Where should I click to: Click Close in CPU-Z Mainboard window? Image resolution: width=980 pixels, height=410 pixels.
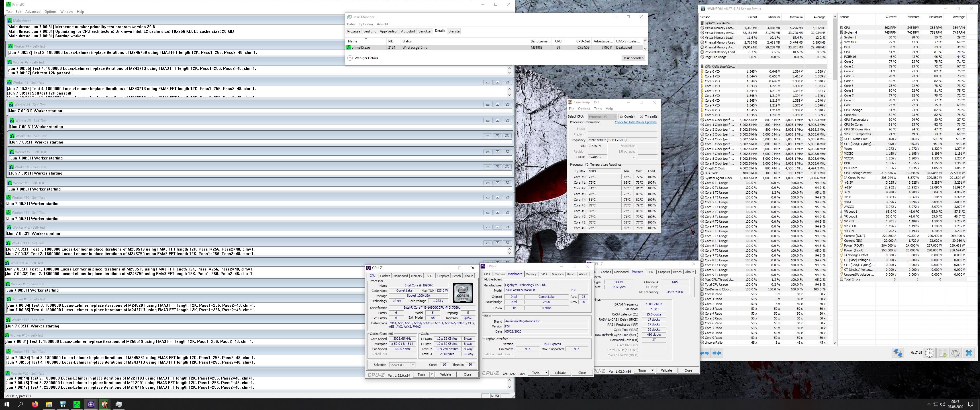582,373
